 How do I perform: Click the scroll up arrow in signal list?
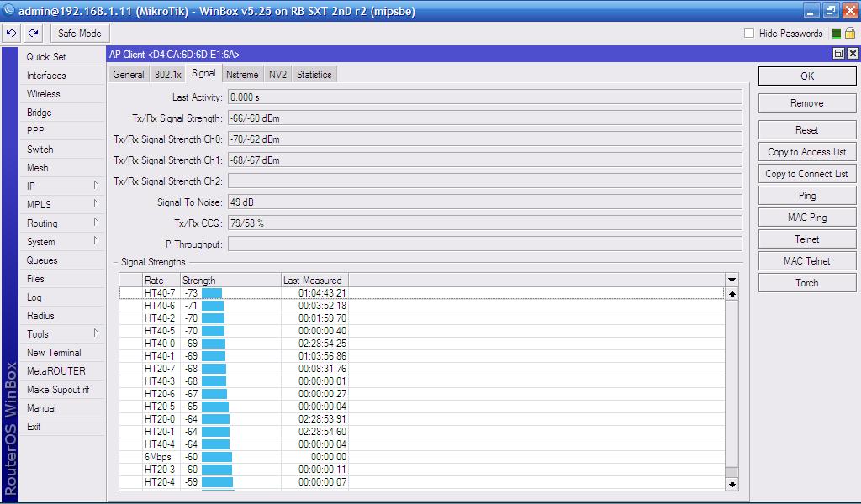click(732, 294)
